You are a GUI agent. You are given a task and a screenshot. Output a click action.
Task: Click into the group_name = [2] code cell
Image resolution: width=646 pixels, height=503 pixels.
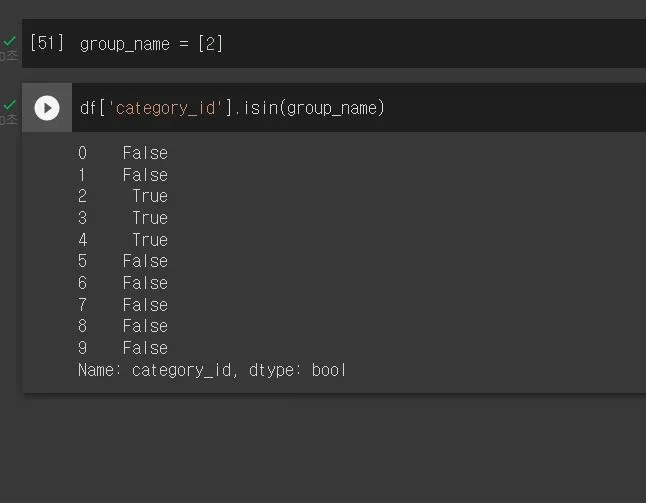pos(350,44)
